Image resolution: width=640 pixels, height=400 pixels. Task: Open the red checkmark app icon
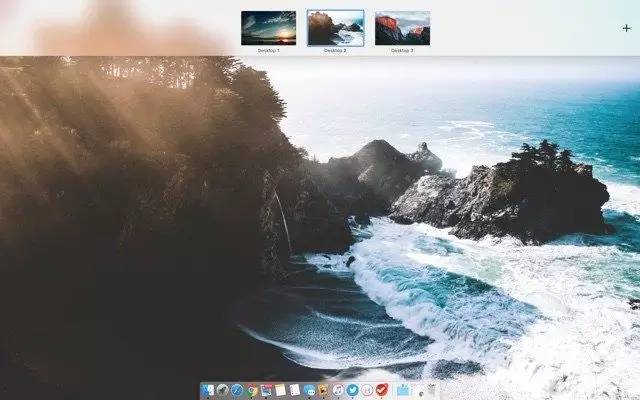[382, 390]
